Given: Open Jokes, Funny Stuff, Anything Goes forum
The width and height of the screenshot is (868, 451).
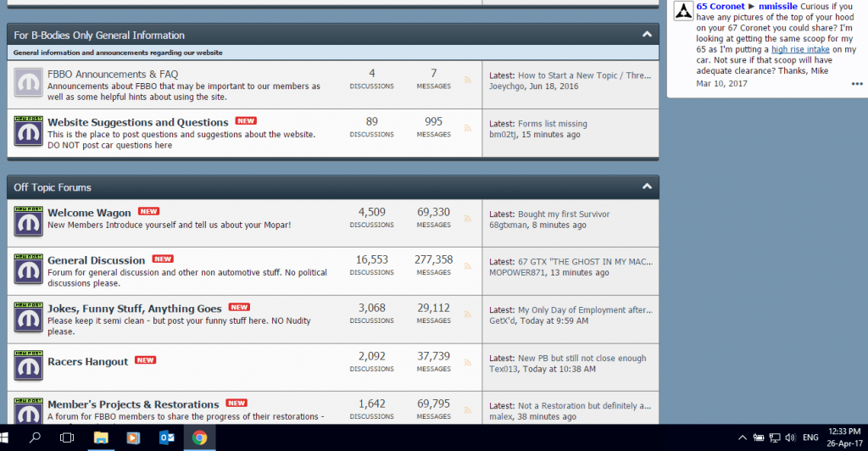Looking at the screenshot, I should coord(135,309).
